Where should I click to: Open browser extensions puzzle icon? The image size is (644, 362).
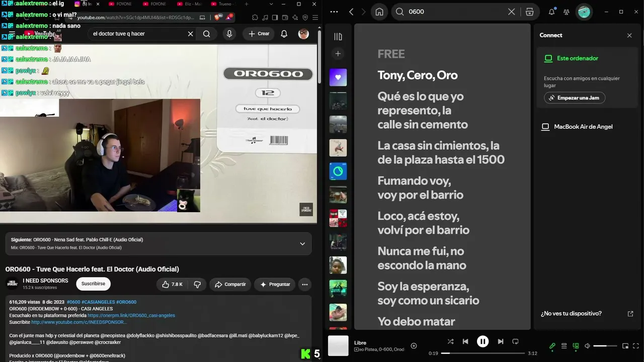point(255,18)
